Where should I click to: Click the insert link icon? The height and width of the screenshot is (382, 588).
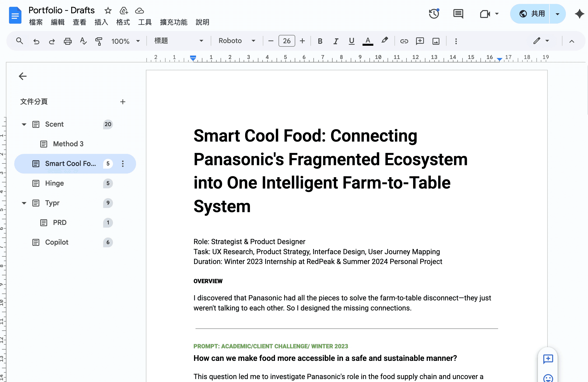[x=404, y=41]
